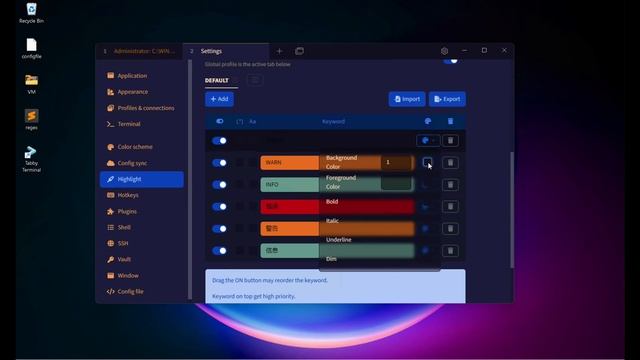
Task: Click the Keyword column header
Action: pos(333,121)
